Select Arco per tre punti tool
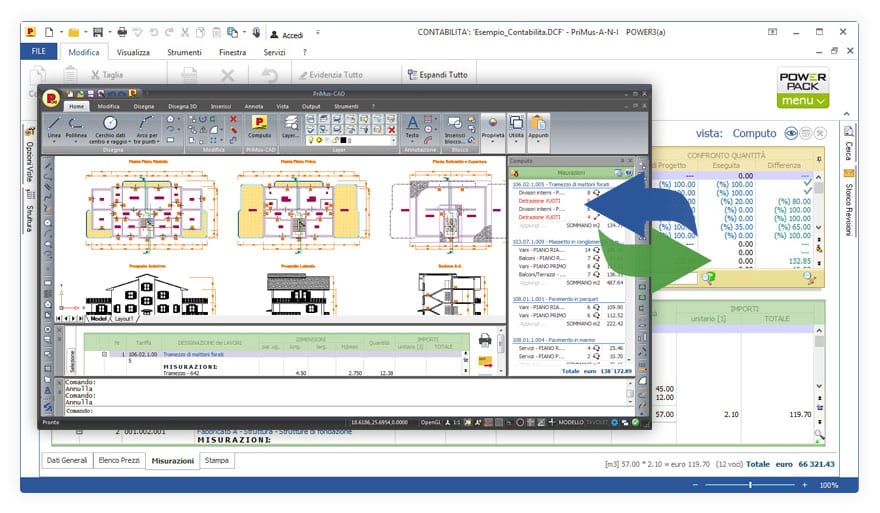Screen dimensions: 880x513 click(x=146, y=129)
